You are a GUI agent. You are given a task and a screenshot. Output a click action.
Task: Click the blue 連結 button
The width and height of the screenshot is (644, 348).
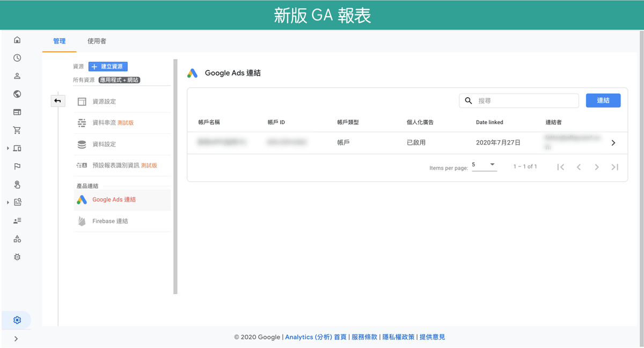603,100
